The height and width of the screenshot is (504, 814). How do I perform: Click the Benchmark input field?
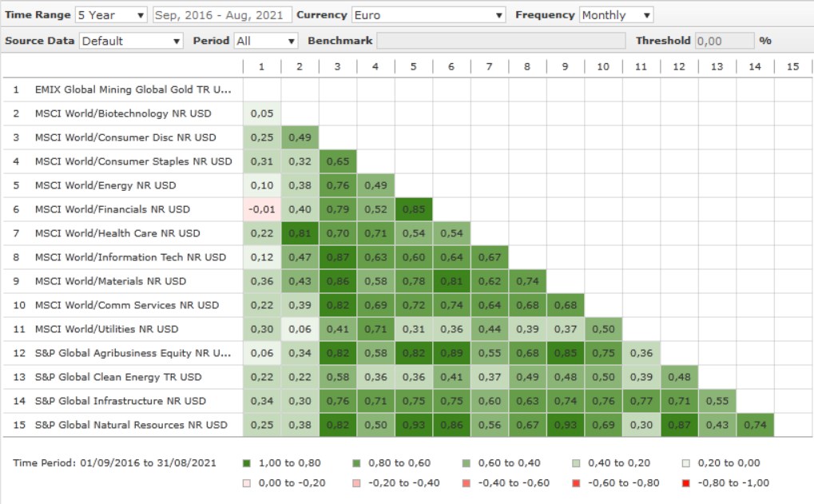point(501,41)
